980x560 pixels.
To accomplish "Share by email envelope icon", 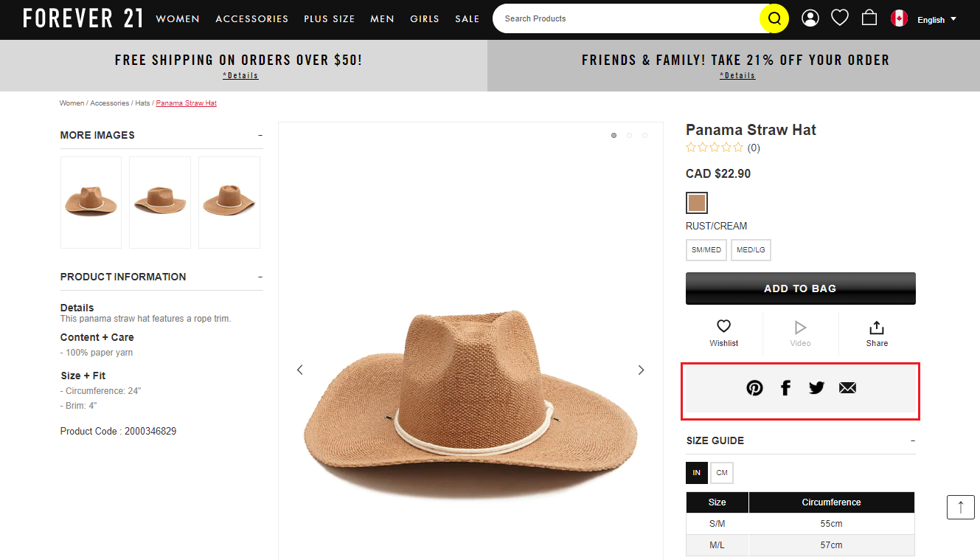I will (x=847, y=388).
